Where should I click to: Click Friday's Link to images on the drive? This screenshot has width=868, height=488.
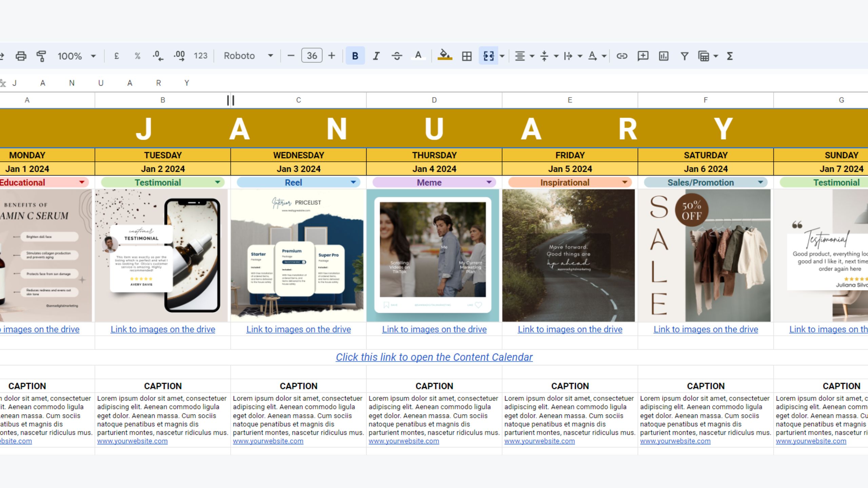tap(570, 329)
